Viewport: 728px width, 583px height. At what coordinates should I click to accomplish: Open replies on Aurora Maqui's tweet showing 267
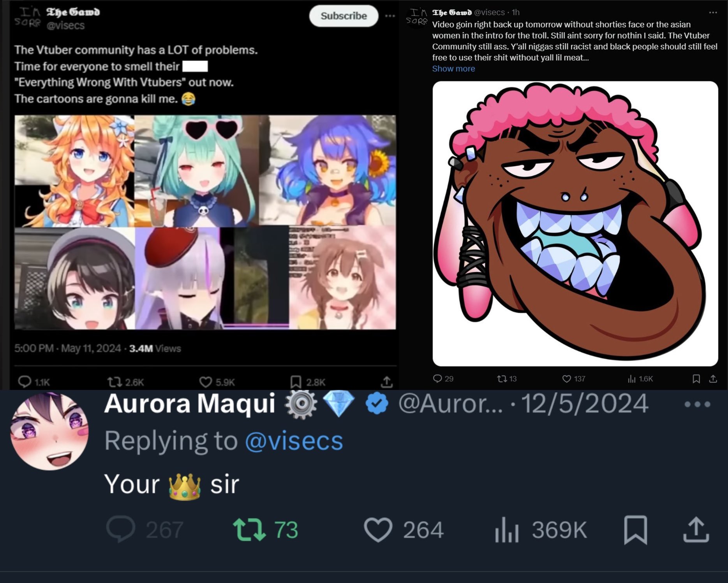[145, 529]
